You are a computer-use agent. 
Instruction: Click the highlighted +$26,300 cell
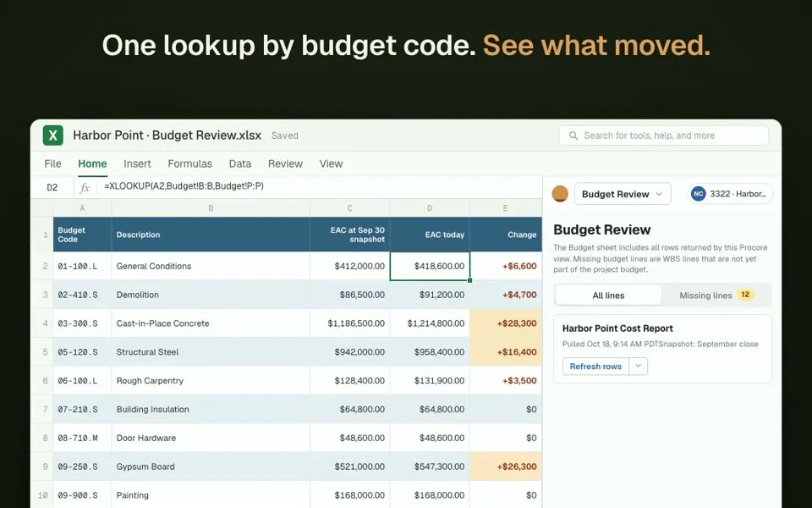pos(506,467)
